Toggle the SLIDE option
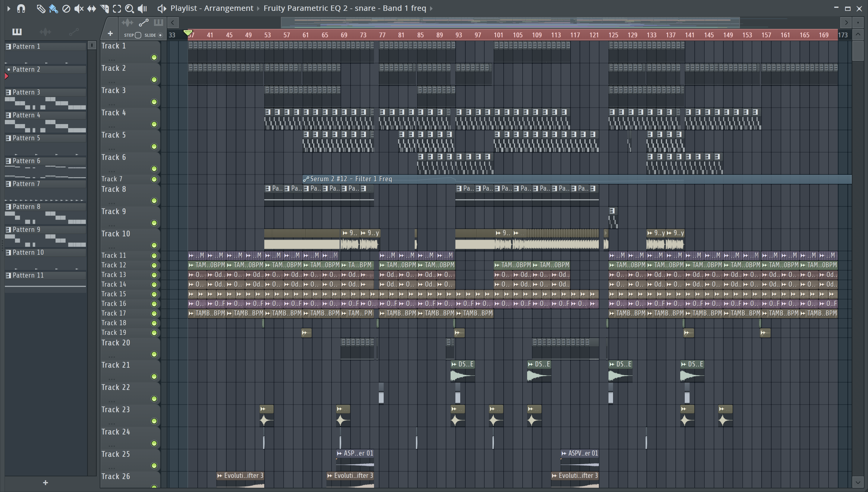 pos(160,35)
